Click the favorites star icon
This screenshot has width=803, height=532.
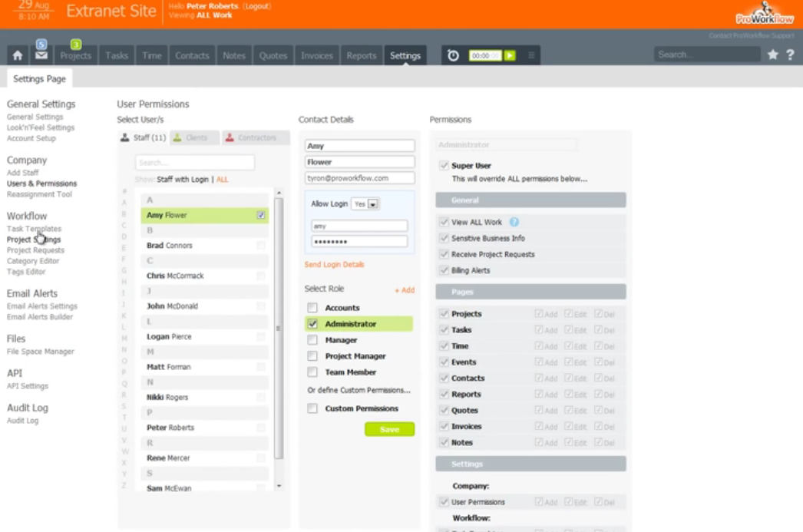(x=773, y=55)
